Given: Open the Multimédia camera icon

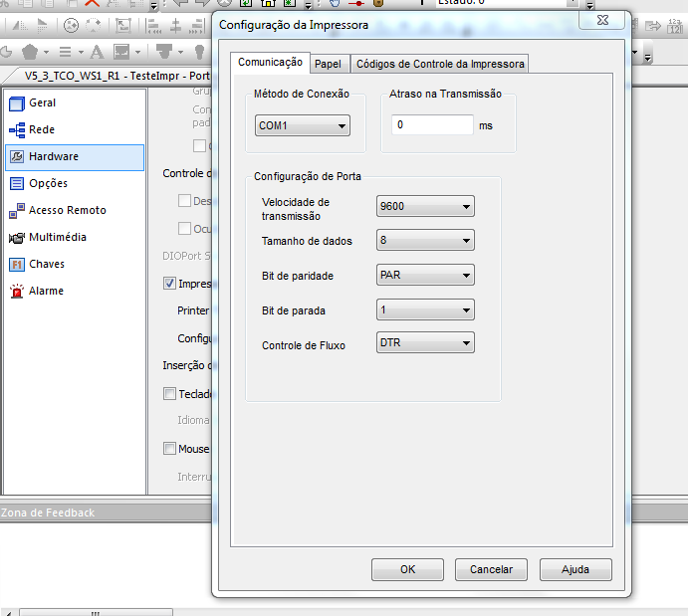Looking at the screenshot, I should [17, 237].
